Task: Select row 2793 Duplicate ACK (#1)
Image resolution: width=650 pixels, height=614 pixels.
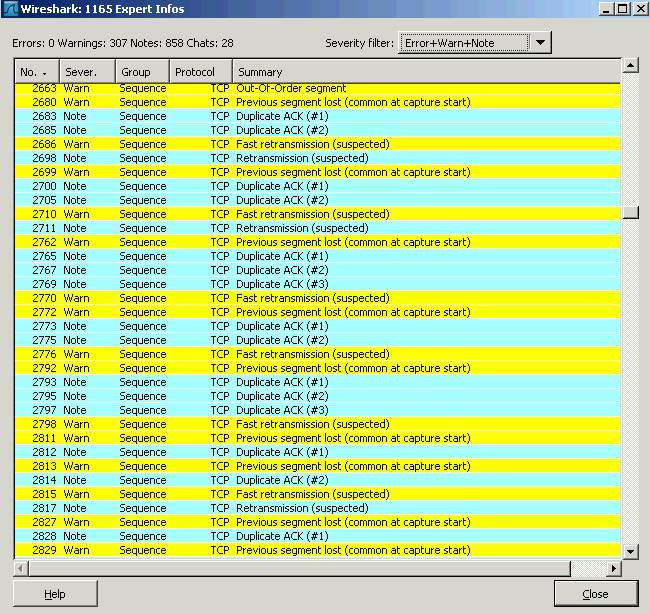Action: click(318, 382)
